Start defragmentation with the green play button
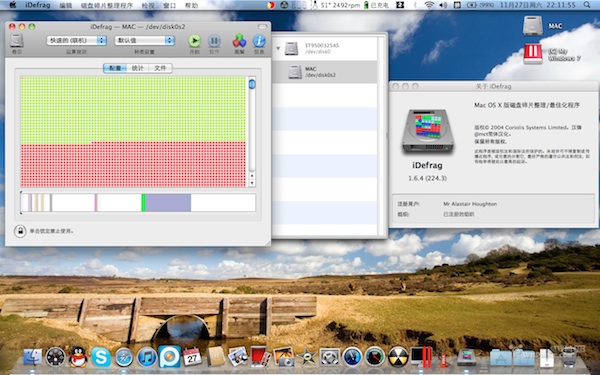This screenshot has height=375, width=600. [x=194, y=41]
